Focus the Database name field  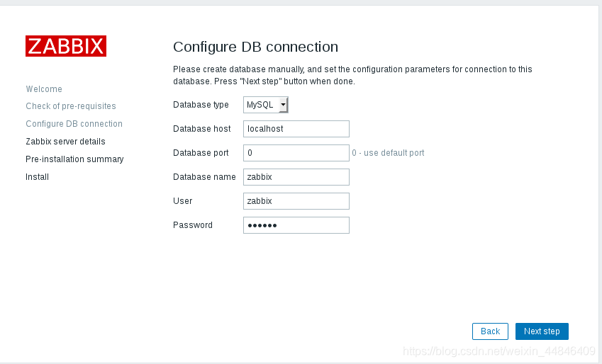(x=296, y=177)
